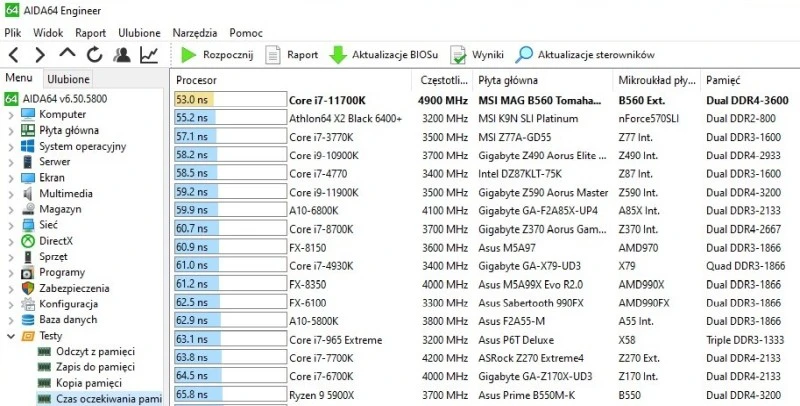The width and height of the screenshot is (800, 406).
Task: Expand the Komputer tree node
Action: click(11, 114)
